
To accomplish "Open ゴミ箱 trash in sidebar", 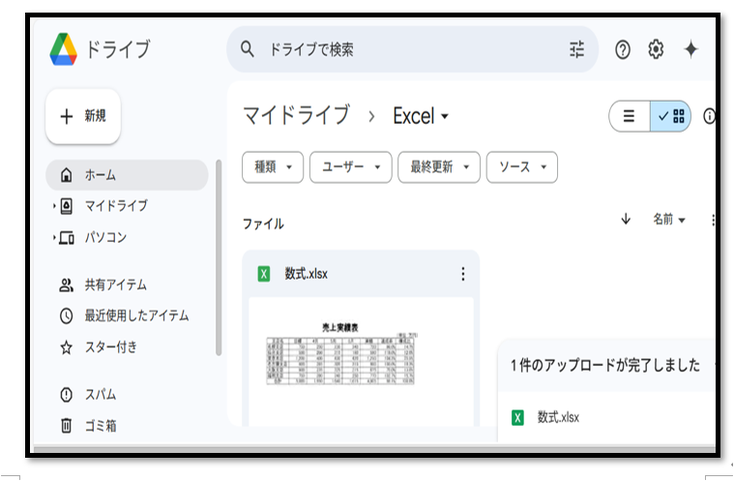I will pyautogui.click(x=100, y=426).
